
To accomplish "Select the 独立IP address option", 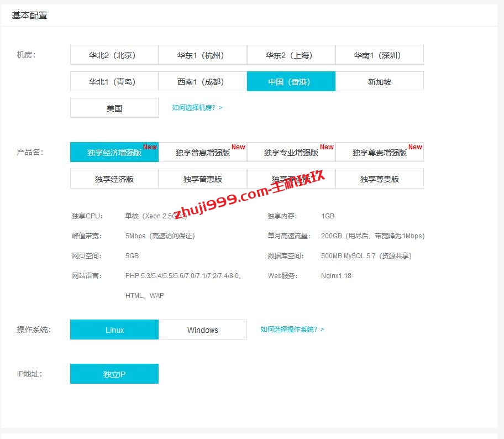I will point(114,374).
